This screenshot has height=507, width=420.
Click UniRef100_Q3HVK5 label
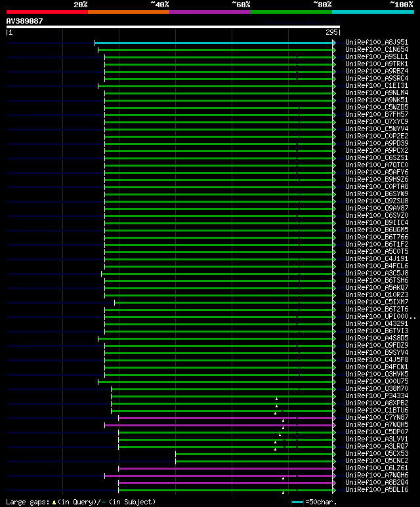[x=377, y=374]
